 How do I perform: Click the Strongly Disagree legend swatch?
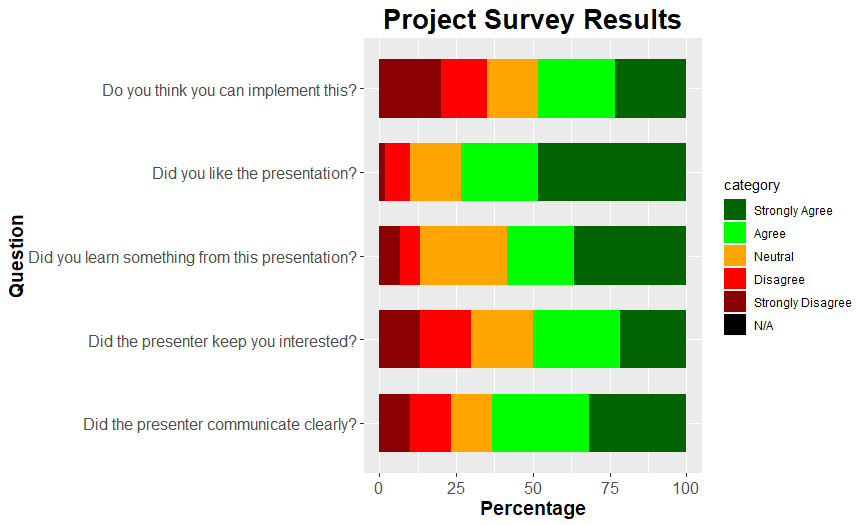click(x=735, y=302)
